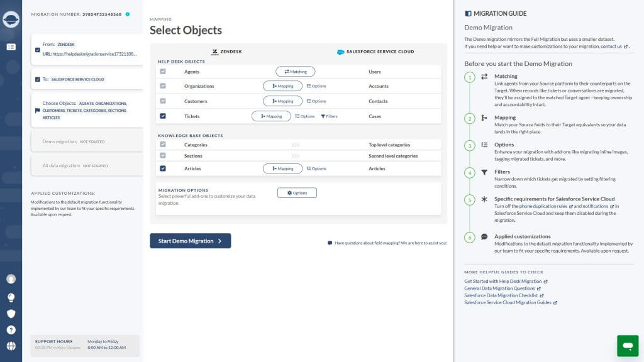The height and width of the screenshot is (362, 644).
Task: Toggle the Categories checkbox
Action: 163,144
